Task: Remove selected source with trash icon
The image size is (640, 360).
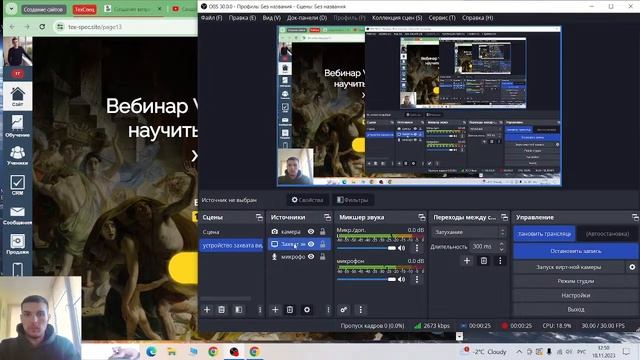Action: point(290,310)
